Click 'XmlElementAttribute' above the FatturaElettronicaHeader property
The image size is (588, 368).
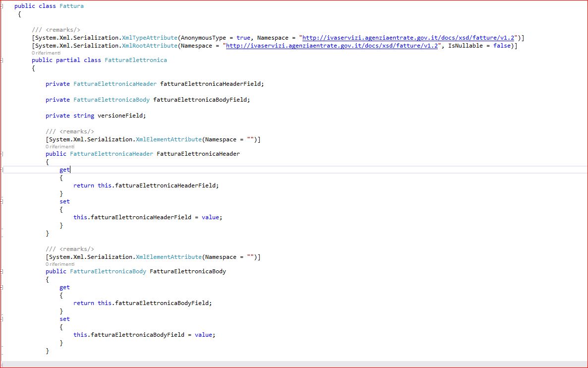tap(169, 139)
